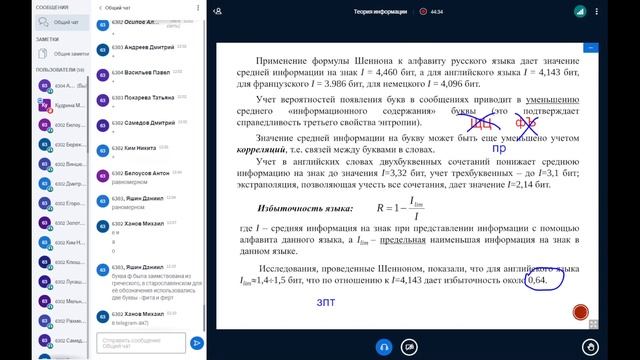Click chat avatar next to Васильев Павел

tap(102, 75)
